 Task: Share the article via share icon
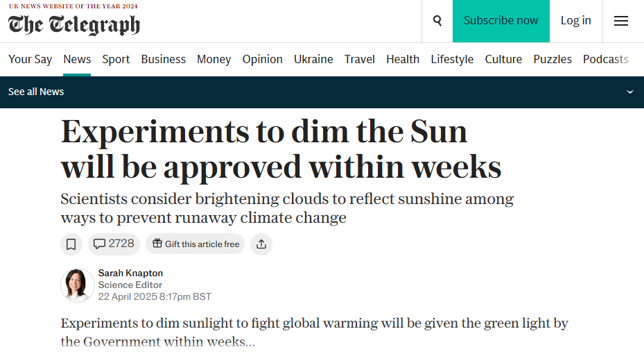[x=261, y=244]
